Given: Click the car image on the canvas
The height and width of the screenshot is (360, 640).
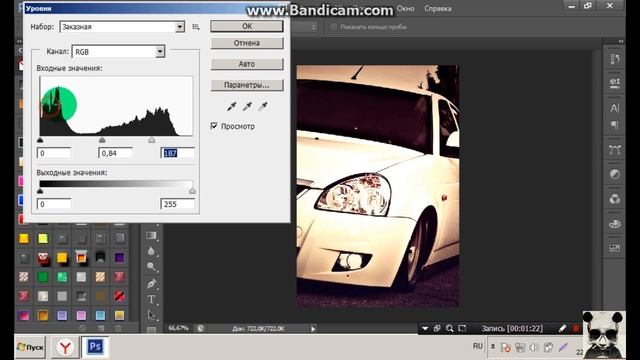Looking at the screenshot, I should click(x=378, y=186).
